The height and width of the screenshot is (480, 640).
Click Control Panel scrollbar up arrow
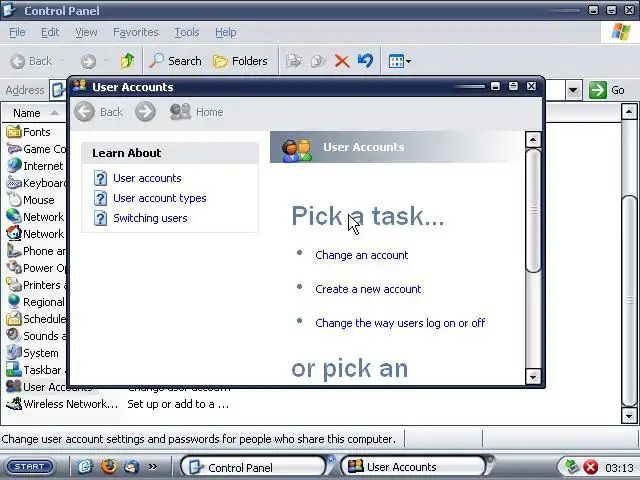coord(629,112)
